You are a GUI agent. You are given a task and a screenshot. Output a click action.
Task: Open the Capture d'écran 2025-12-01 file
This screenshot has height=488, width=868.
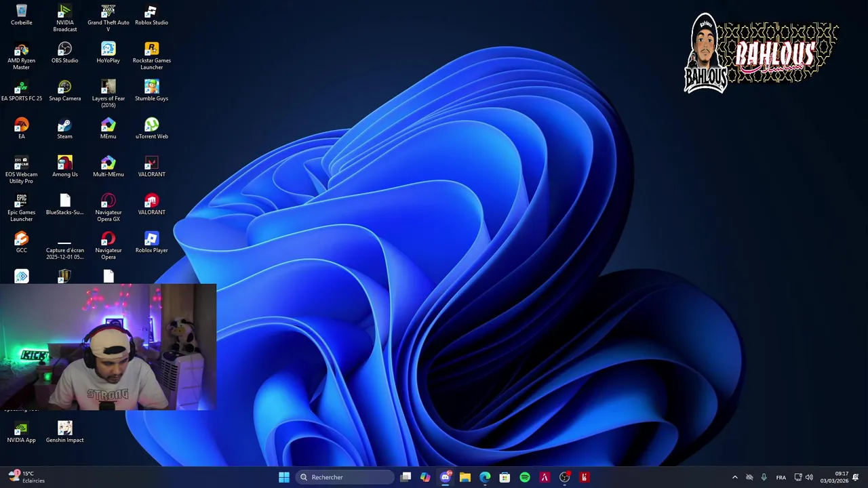[64, 250]
